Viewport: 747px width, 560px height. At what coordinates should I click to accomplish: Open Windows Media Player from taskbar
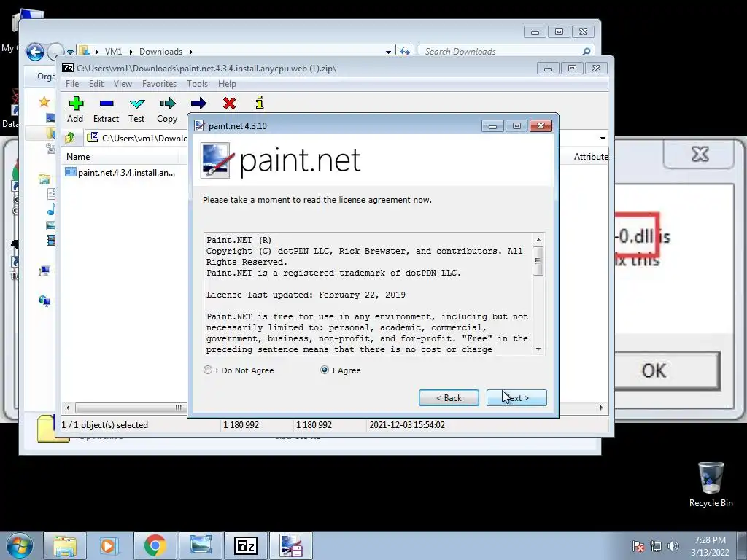pos(109,545)
